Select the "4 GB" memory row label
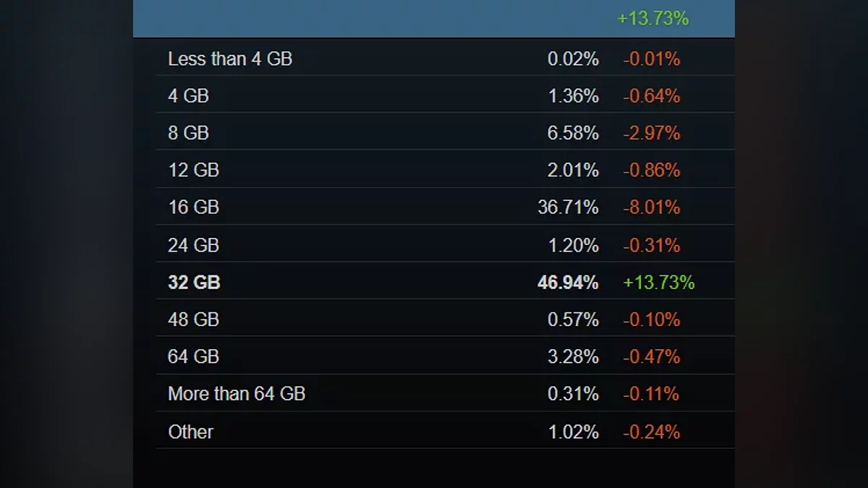The height and width of the screenshot is (488, 868). click(x=188, y=96)
